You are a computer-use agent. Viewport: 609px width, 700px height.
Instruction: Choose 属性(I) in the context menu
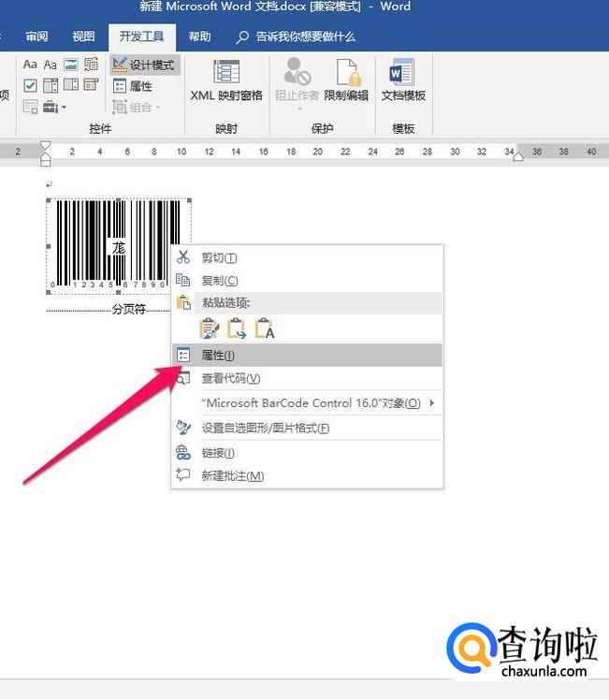coord(308,356)
